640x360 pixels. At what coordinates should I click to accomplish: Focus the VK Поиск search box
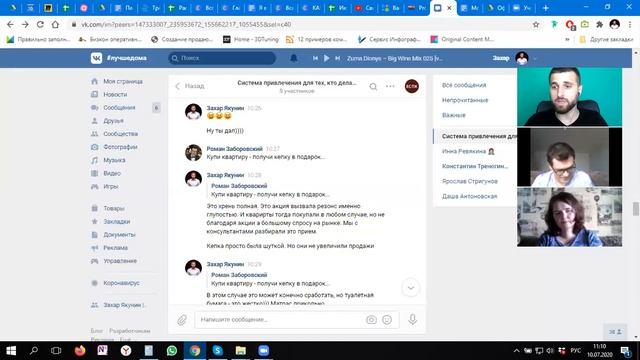[x=222, y=58]
